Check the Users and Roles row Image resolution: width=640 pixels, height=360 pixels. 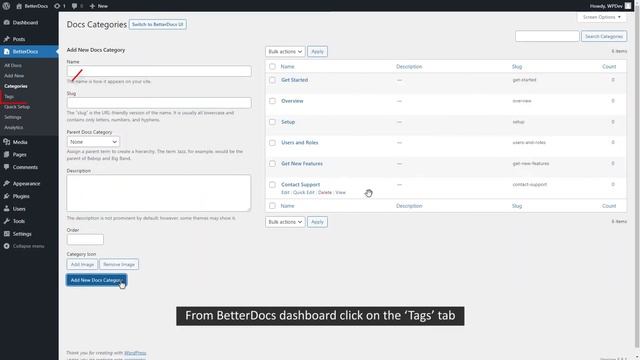272,143
